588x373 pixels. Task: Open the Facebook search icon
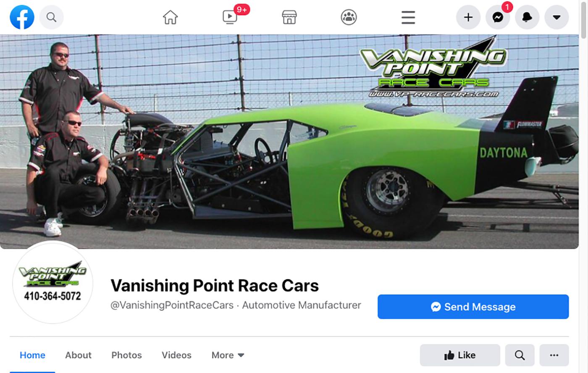point(51,17)
